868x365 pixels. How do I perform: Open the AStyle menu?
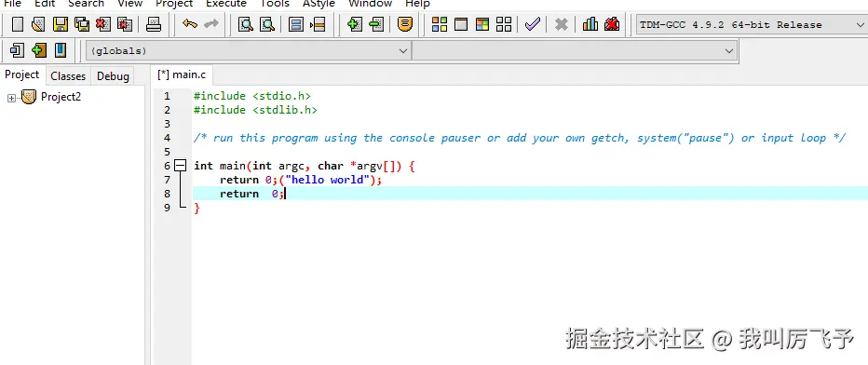click(319, 4)
